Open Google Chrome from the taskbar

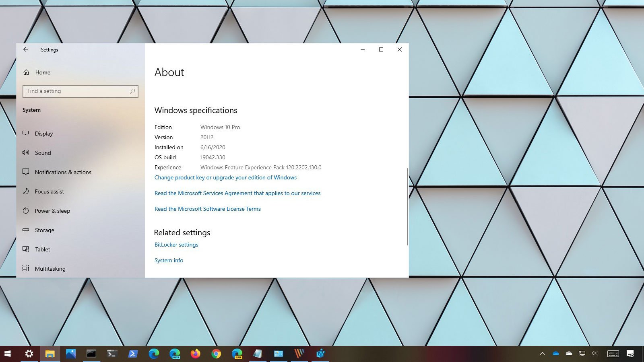217,354
